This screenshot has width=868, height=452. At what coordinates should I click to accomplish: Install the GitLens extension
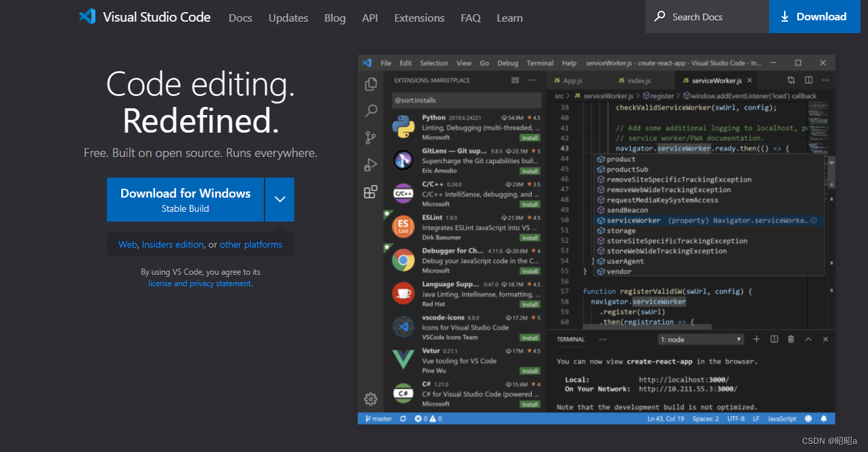click(x=530, y=171)
